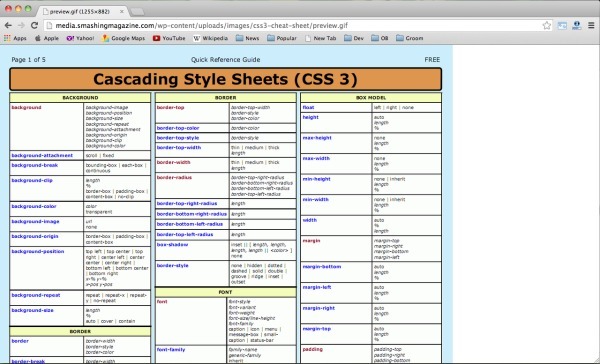Screen dimensions: 600x364
Task: Click the extension icon next to the star
Action: [x=562, y=26]
